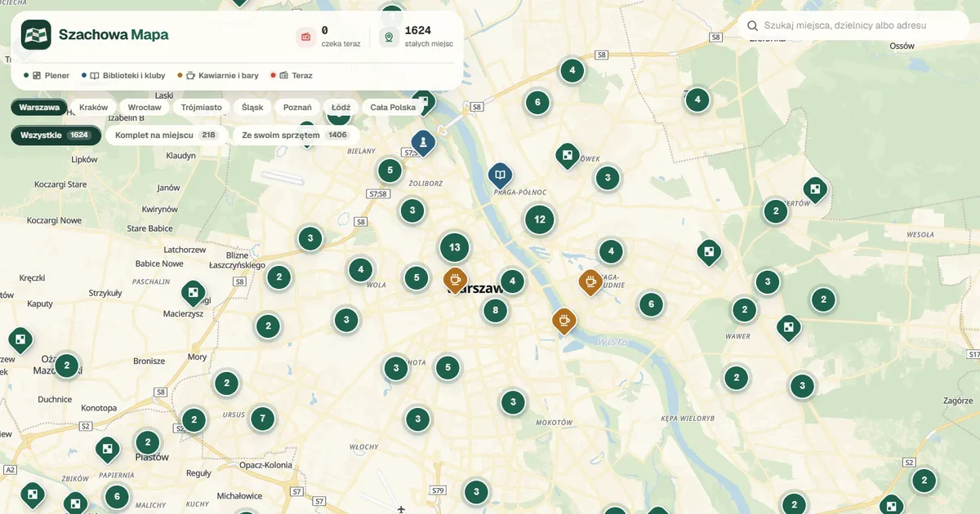
Task: Expand the cluster of 4 near Wola
Action: click(x=360, y=269)
